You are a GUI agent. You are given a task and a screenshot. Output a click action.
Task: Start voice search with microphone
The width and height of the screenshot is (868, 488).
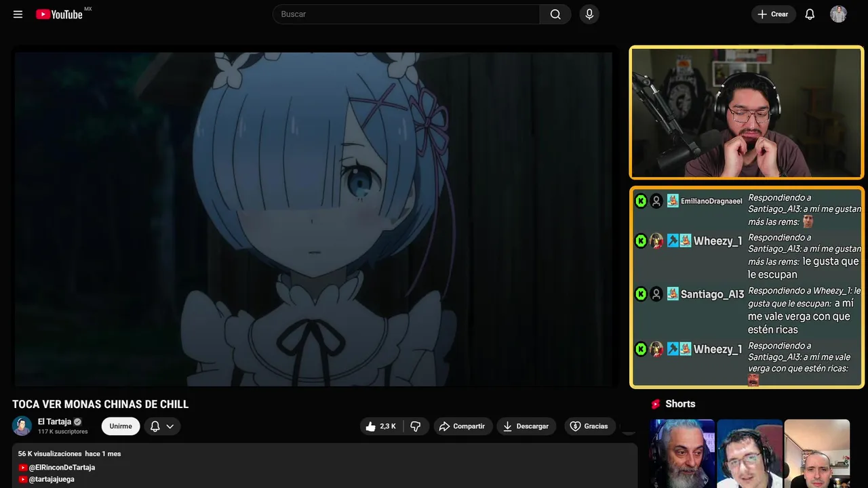click(x=589, y=14)
